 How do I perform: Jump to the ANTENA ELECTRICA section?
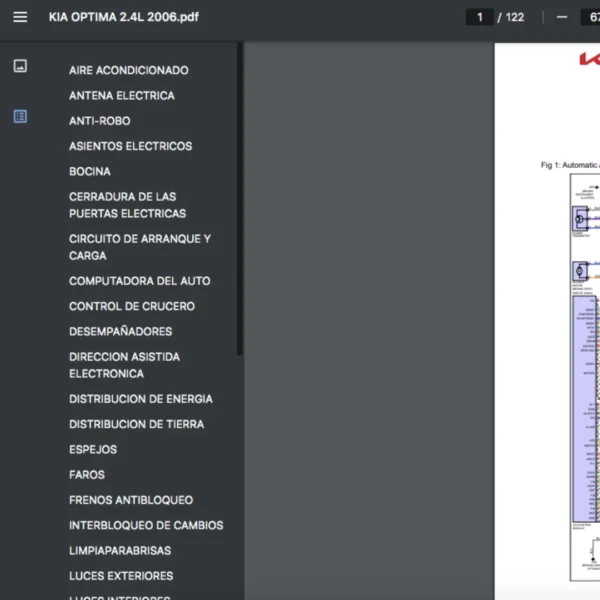[121, 95]
